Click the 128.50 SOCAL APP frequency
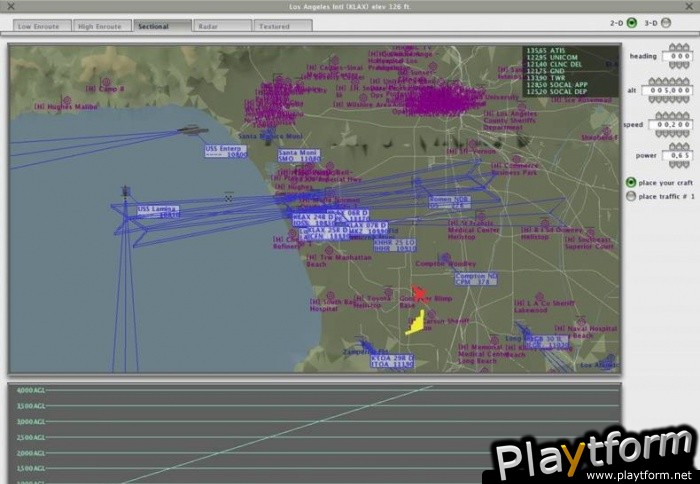 (x=557, y=84)
